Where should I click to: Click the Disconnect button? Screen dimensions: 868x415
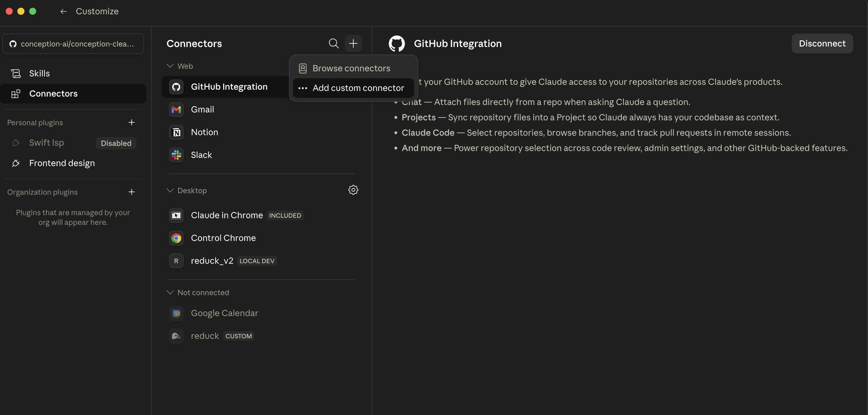822,43
